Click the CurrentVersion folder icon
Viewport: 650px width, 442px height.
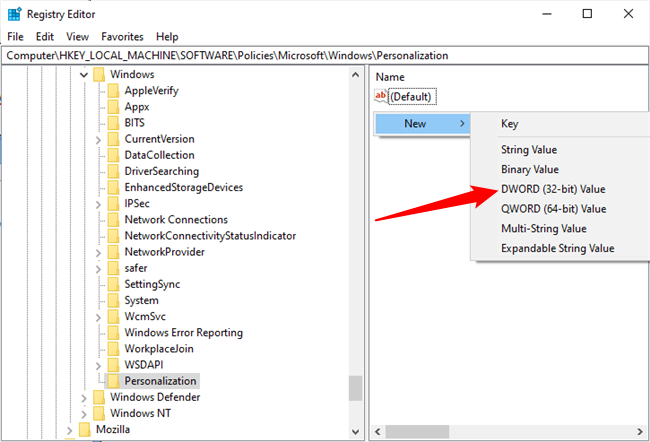point(113,139)
